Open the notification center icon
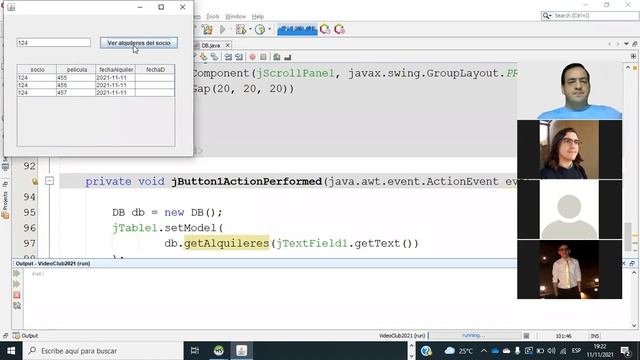640x360 pixels. point(625,351)
